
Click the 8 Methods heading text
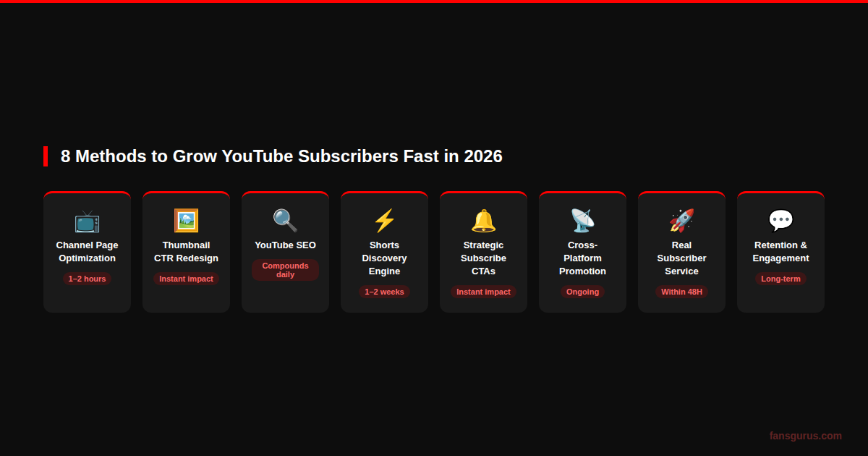click(x=281, y=156)
